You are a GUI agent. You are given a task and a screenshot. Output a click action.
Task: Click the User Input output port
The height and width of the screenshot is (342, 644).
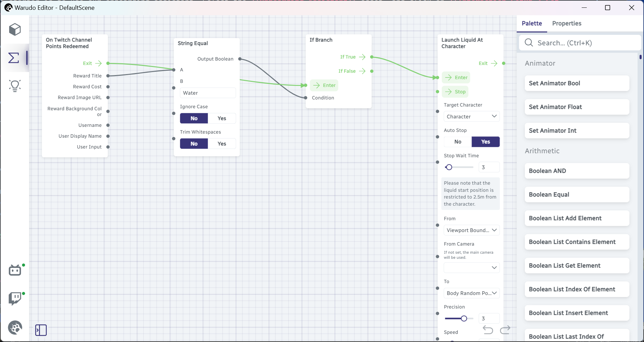[108, 147]
